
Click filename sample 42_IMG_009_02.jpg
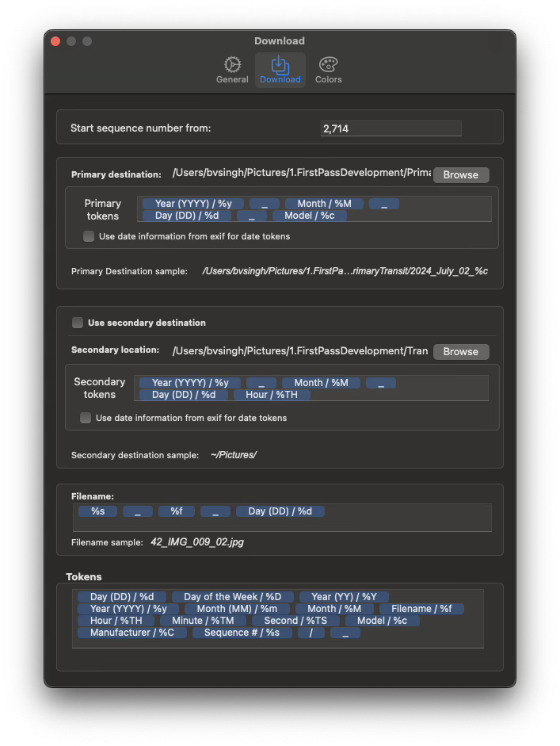click(197, 542)
